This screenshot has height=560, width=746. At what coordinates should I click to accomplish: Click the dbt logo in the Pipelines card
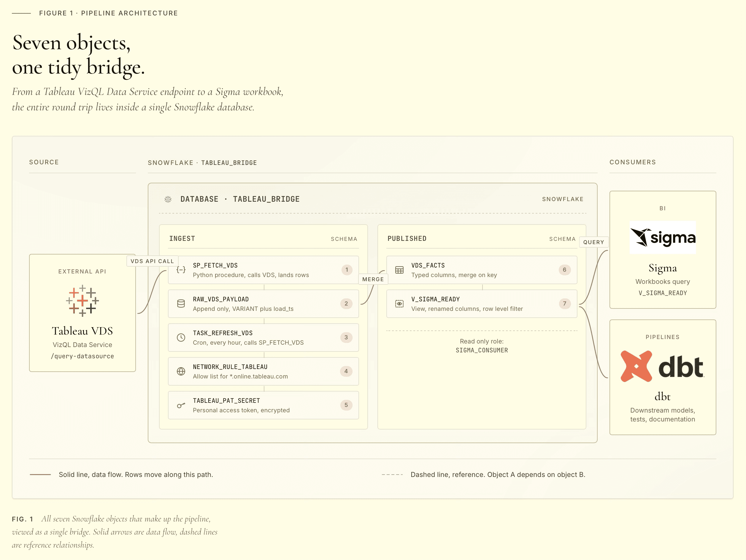(662, 367)
